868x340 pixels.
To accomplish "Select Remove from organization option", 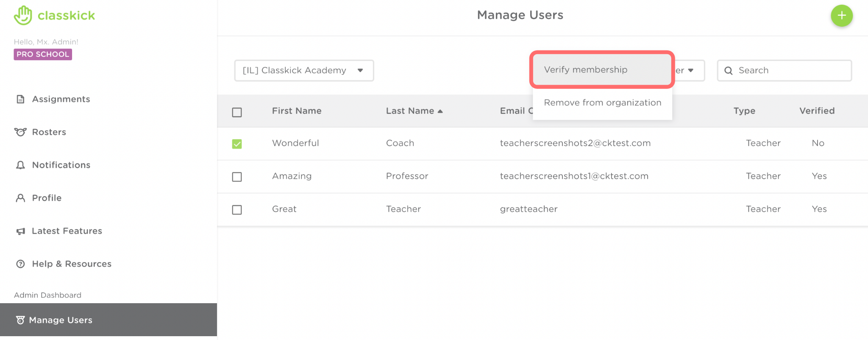I will coord(602,103).
